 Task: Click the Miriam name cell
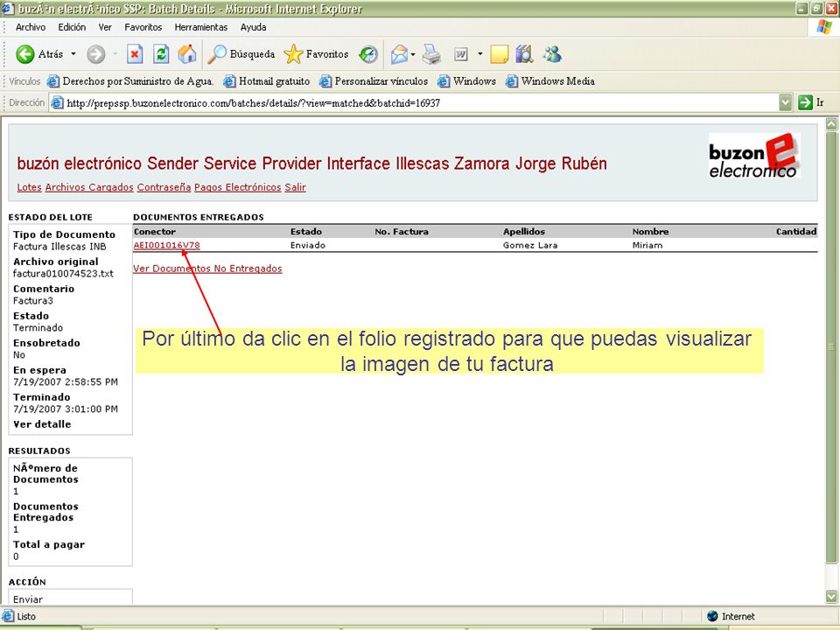tap(647, 245)
